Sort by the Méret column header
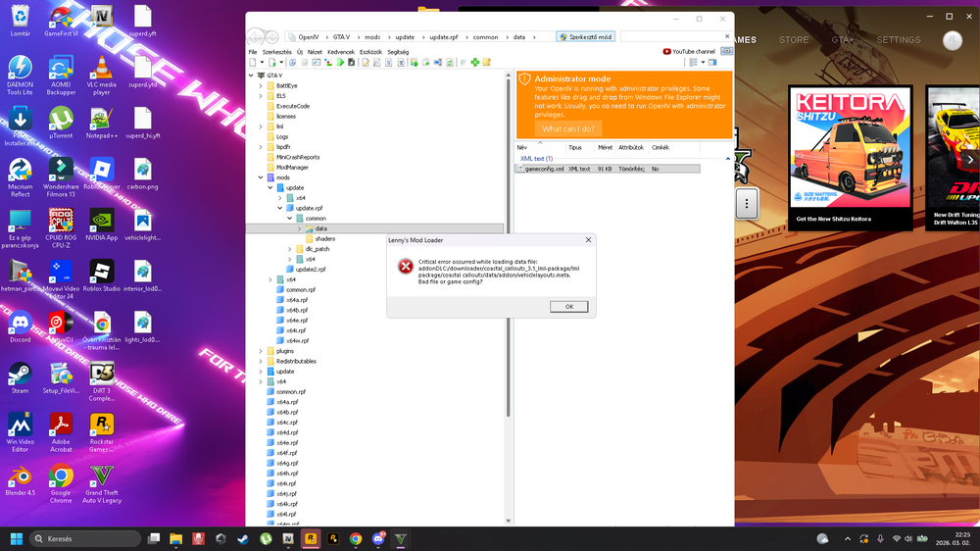The height and width of the screenshot is (551, 980). click(605, 148)
